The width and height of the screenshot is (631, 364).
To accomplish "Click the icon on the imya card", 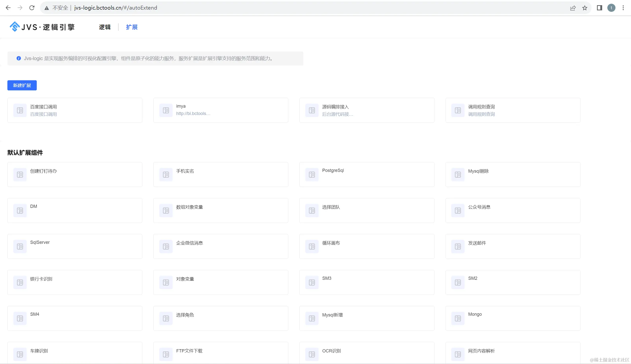I will click(x=166, y=110).
